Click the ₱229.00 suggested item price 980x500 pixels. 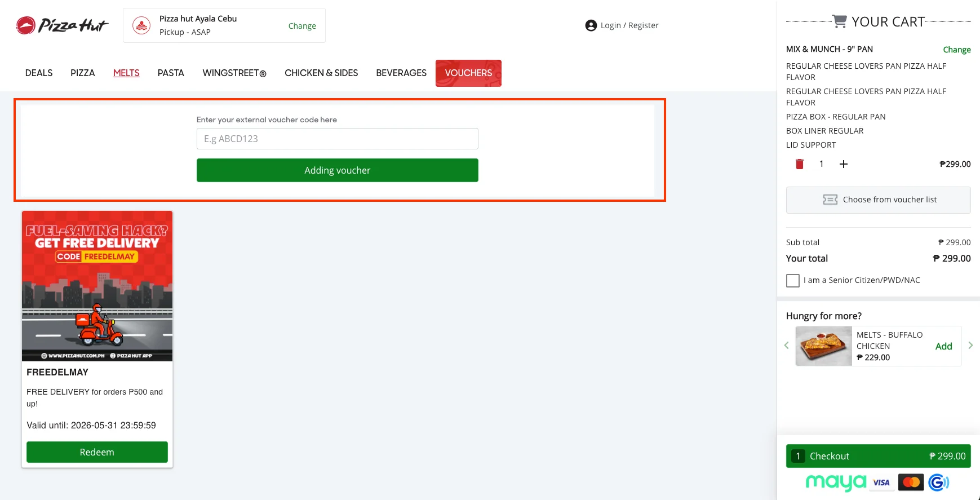click(873, 357)
